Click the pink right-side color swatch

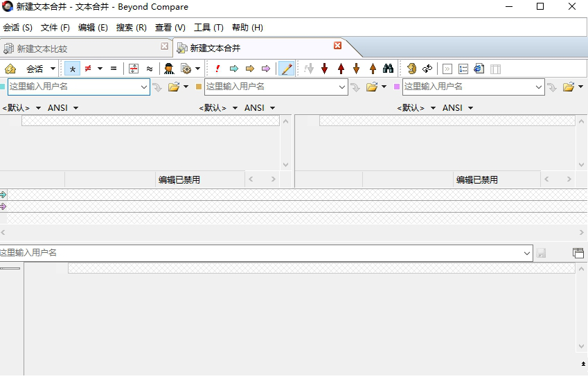[397, 87]
